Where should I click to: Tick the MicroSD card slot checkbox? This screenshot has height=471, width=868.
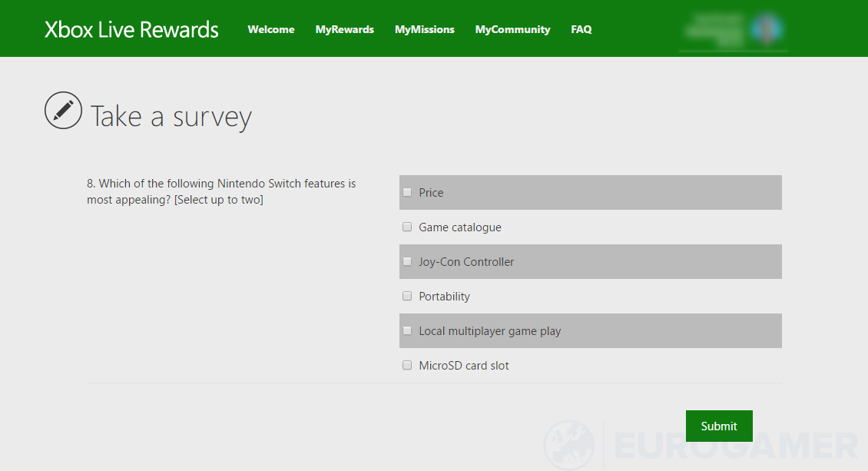(x=407, y=365)
